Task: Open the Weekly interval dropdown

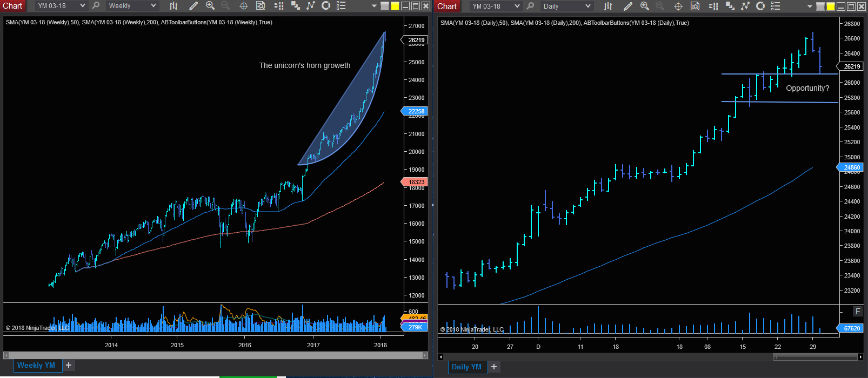Action: 131,6
